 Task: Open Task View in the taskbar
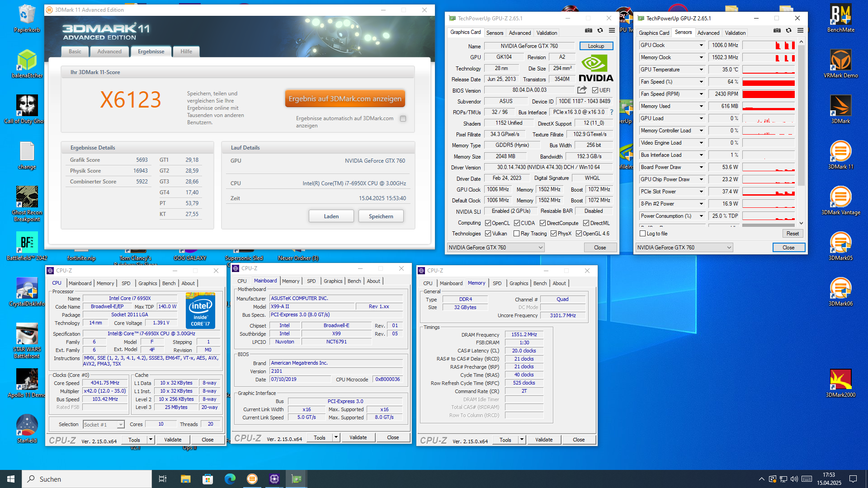click(163, 479)
